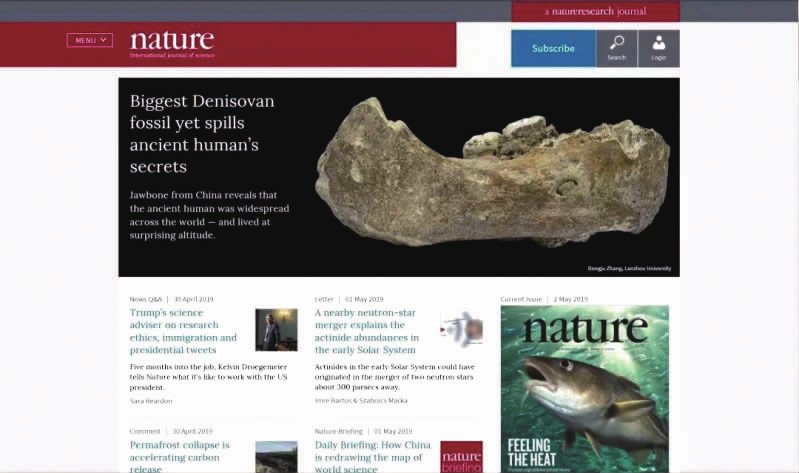The image size is (799, 473).
Task: Click the Kelvin Droegemeier summary paragraph
Action: pyautogui.click(x=208, y=377)
